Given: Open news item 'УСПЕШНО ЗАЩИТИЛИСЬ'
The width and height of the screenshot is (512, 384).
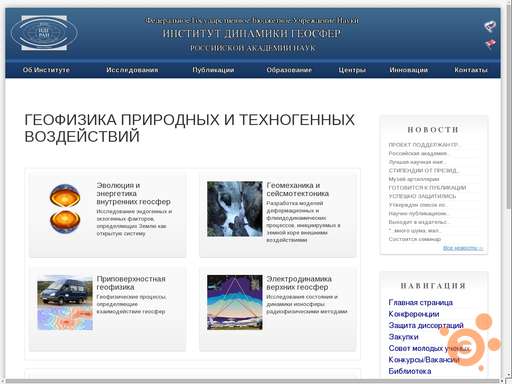Looking at the screenshot, I should pyautogui.click(x=422, y=196).
